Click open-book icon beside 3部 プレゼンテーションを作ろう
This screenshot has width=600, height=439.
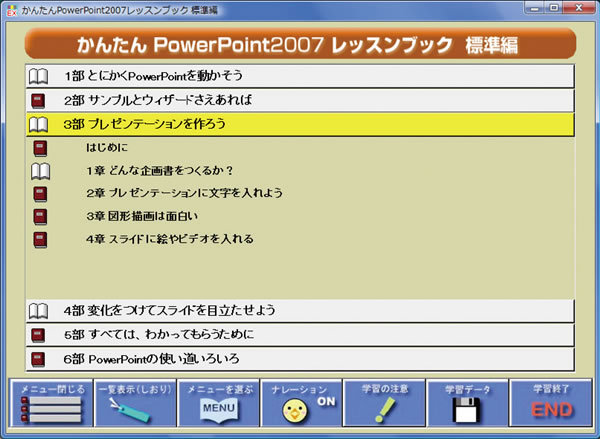pos(39,124)
